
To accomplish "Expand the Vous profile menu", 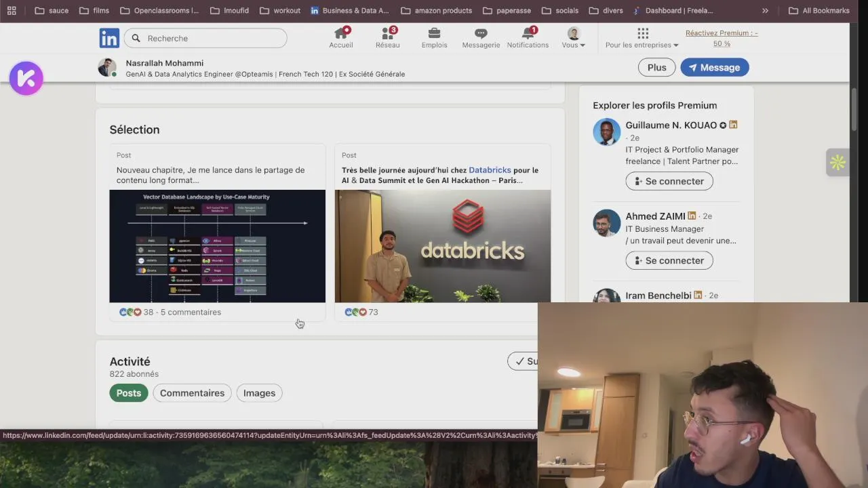I will [x=574, y=38].
